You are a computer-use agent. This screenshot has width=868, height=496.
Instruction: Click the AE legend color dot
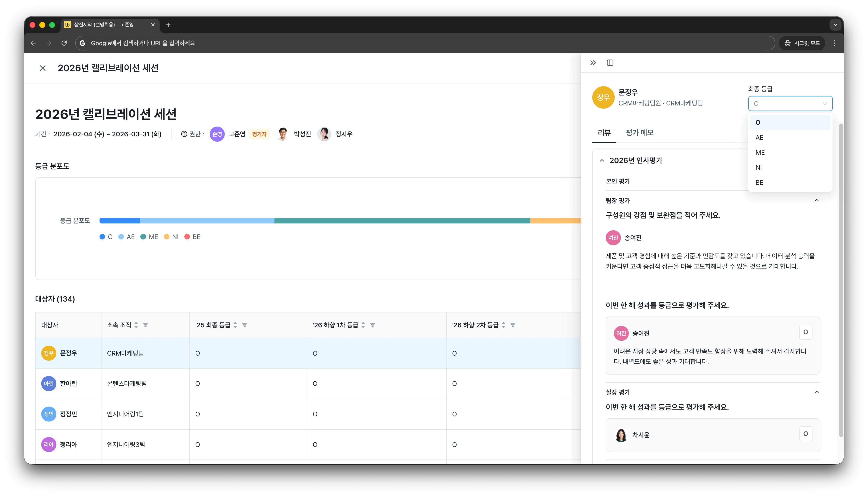tap(121, 237)
